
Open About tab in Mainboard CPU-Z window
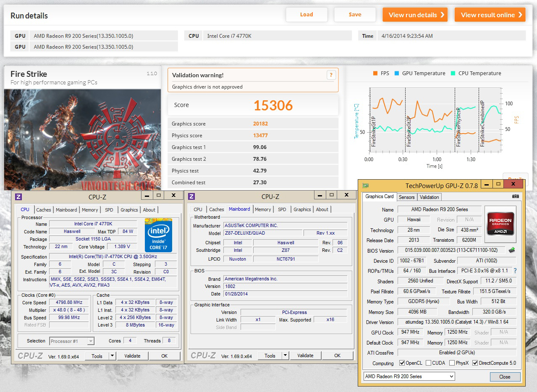pos(322,209)
